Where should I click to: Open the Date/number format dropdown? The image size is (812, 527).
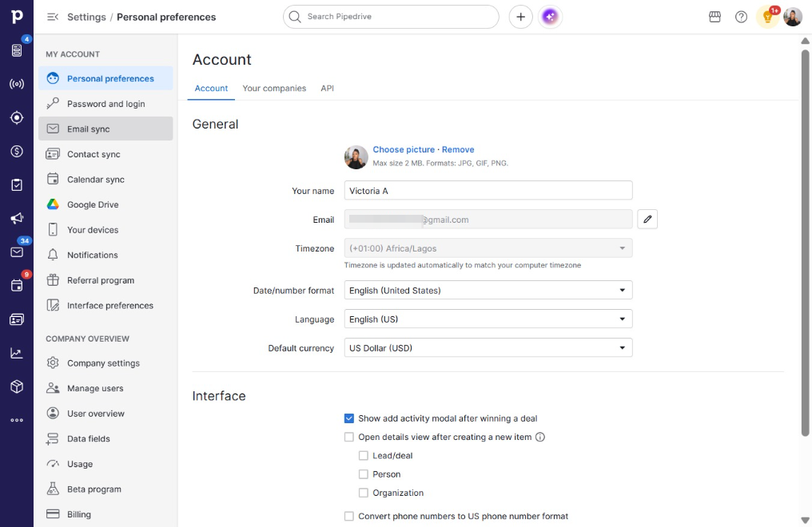[x=488, y=290]
